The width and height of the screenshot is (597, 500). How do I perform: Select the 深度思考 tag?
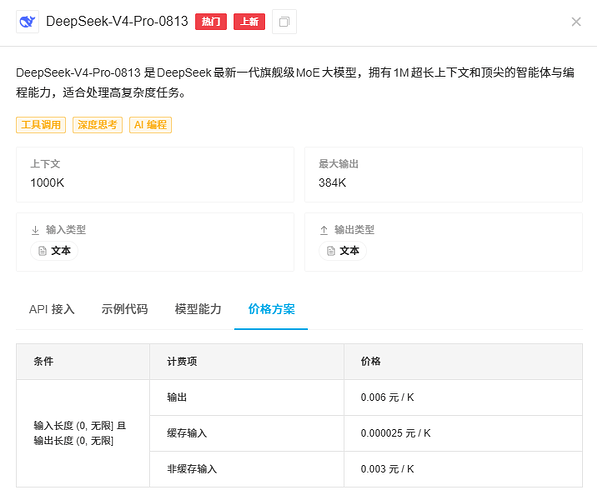(97, 125)
